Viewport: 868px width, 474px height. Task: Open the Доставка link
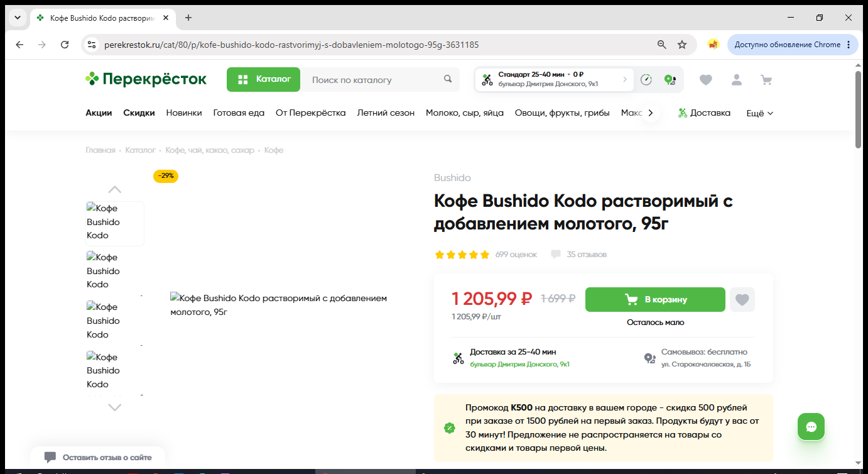click(x=704, y=113)
